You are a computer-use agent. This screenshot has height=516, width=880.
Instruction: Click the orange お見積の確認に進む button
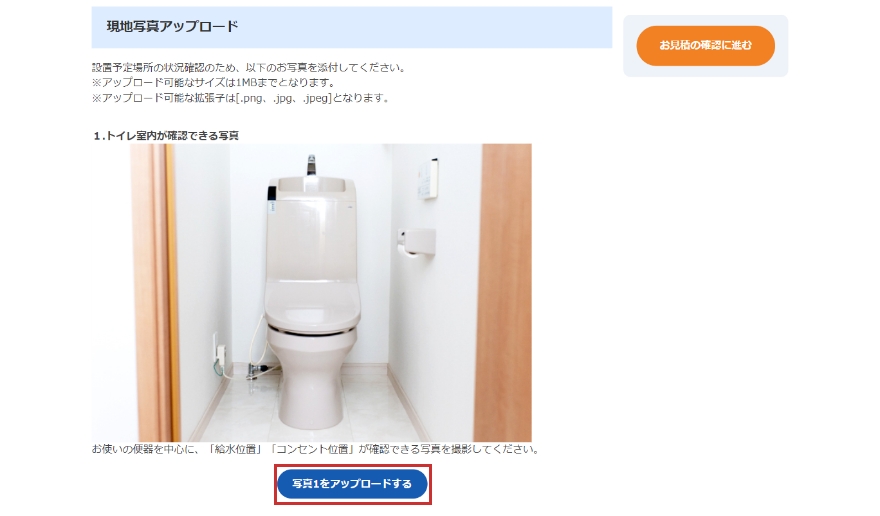coord(705,45)
